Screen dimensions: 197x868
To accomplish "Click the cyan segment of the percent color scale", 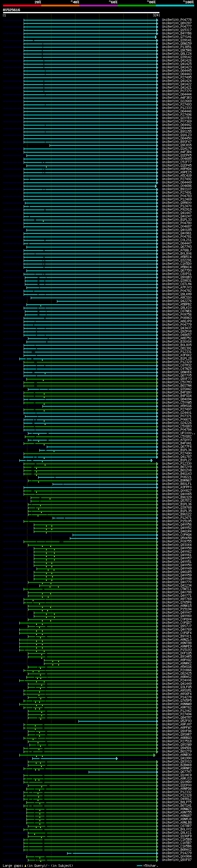I will pyautogui.click(x=175, y=6).
